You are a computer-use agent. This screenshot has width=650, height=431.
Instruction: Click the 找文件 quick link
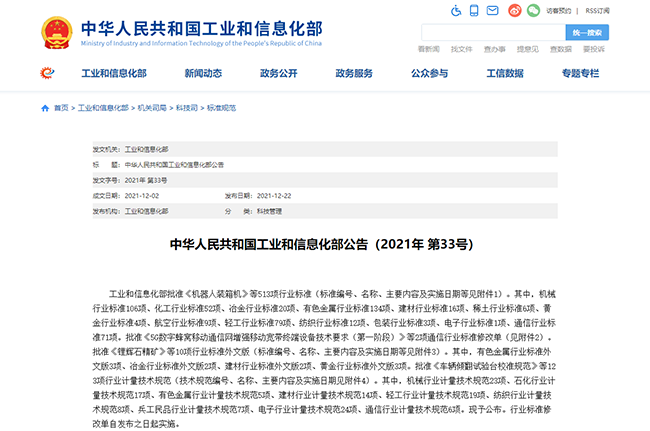461,48
